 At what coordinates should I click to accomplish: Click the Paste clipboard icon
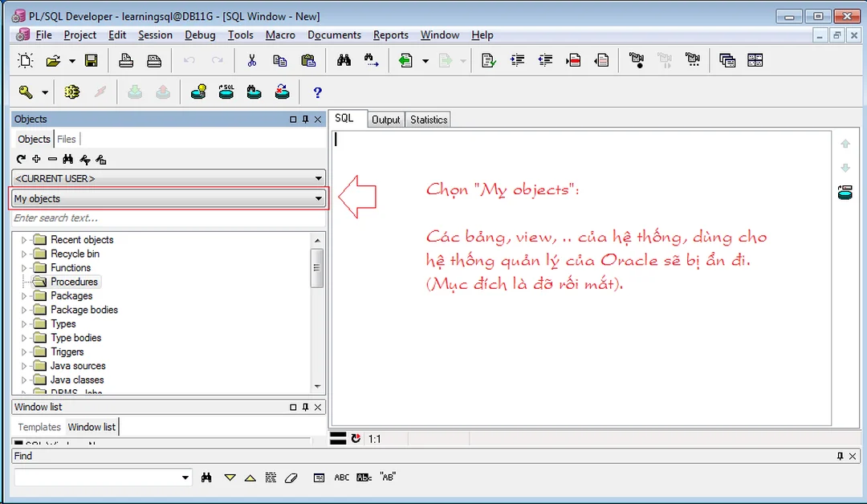pos(308,60)
